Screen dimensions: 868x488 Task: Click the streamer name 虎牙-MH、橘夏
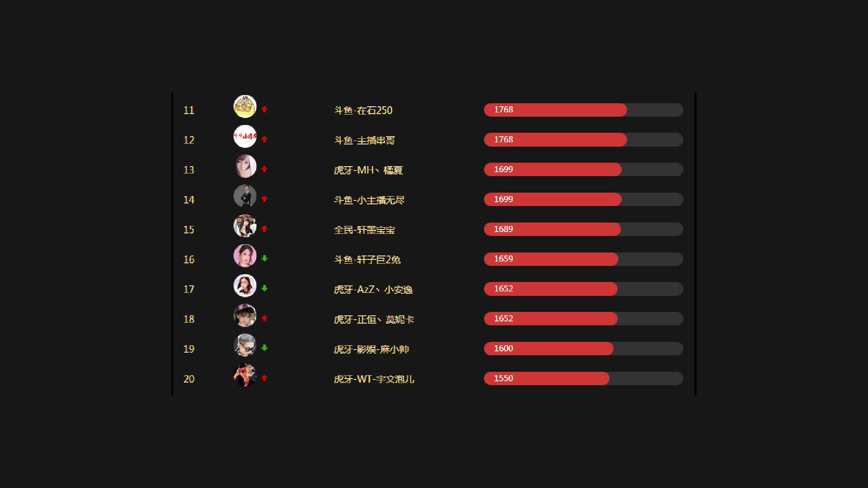point(368,170)
